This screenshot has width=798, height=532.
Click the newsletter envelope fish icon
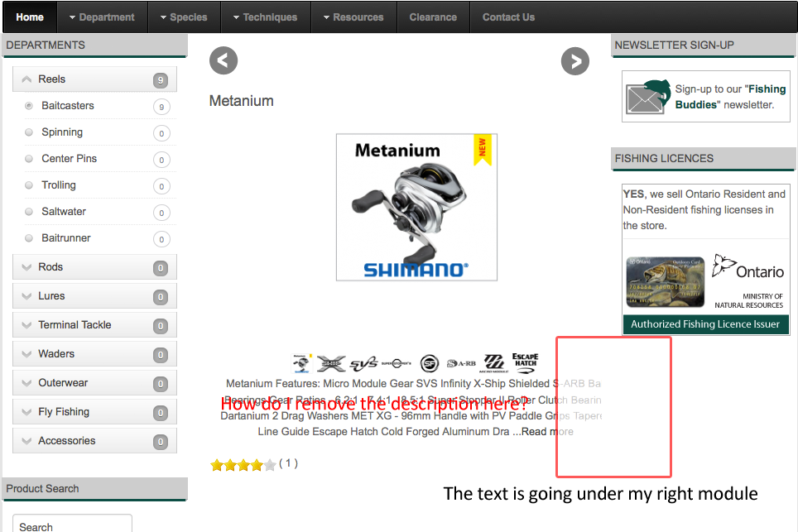click(x=648, y=96)
